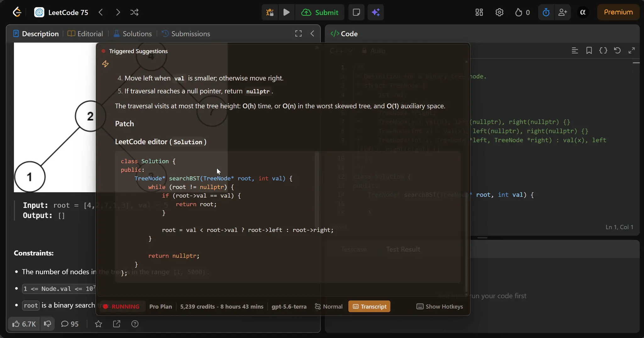This screenshot has width=644, height=338.
Task: Format code with align-lines icon
Action: click(575, 51)
